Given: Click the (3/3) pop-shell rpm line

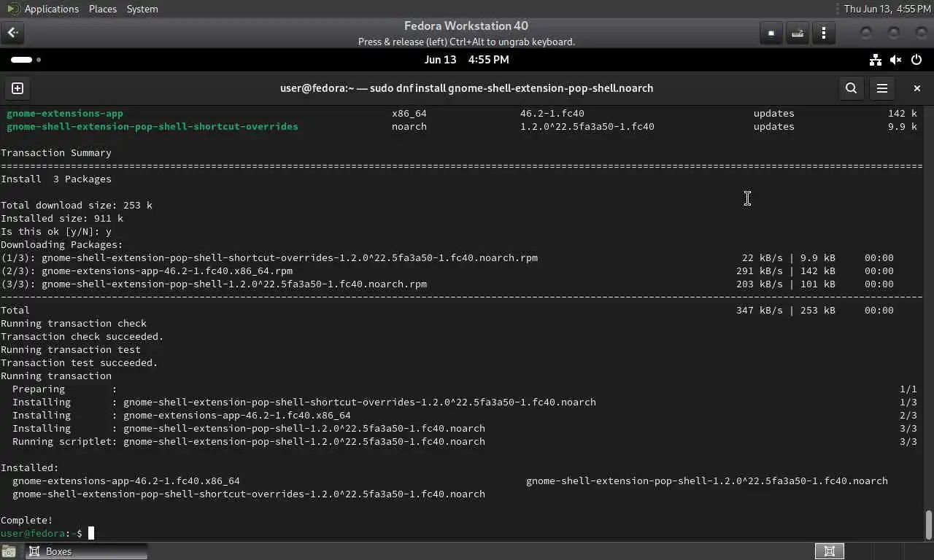Looking at the screenshot, I should point(447,284).
